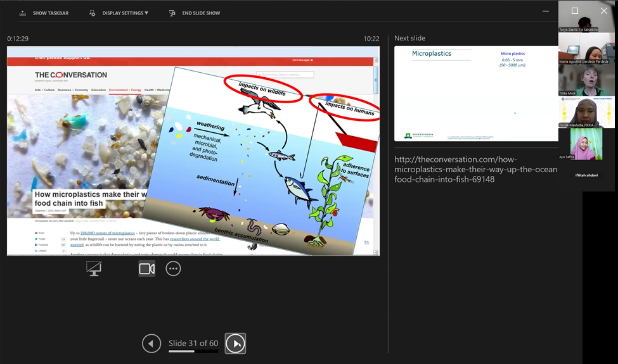Select the Microplastics next slide thumbnail
The width and height of the screenshot is (618, 364).
[475, 93]
